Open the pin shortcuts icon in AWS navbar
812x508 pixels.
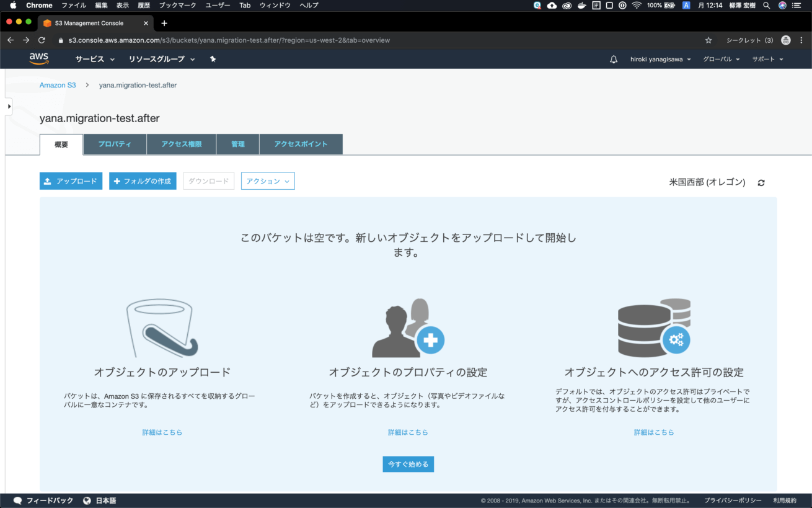click(213, 59)
